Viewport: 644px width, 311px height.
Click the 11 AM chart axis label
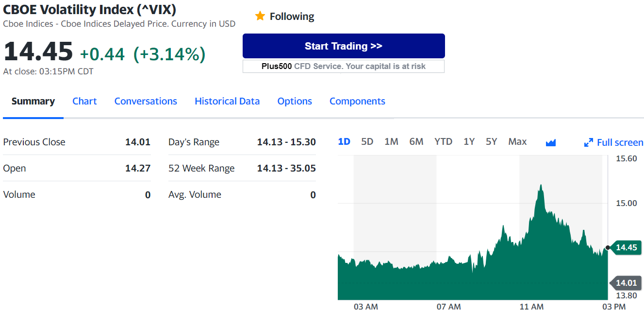[x=531, y=307]
